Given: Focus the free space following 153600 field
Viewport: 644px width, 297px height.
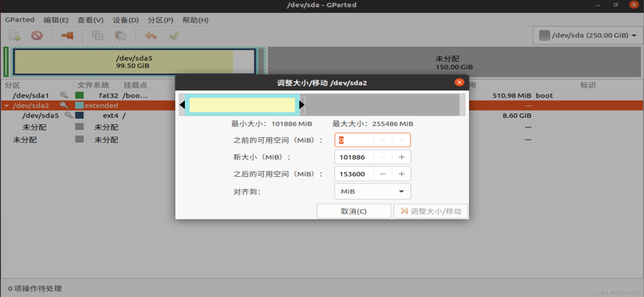Looking at the screenshot, I should click(354, 174).
